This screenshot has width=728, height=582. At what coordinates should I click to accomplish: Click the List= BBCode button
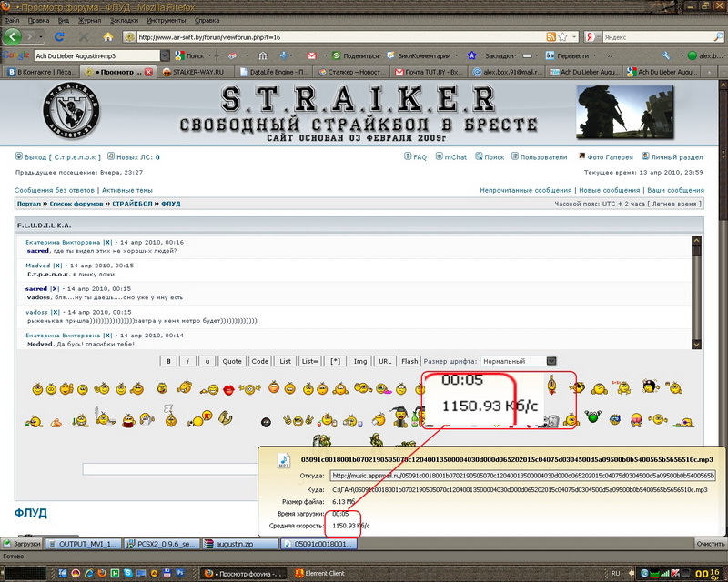(309, 361)
